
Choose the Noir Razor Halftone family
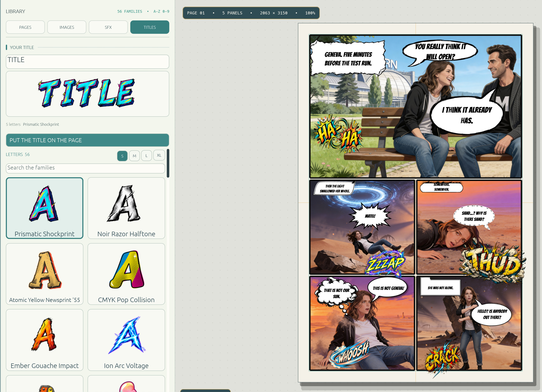[126, 208]
